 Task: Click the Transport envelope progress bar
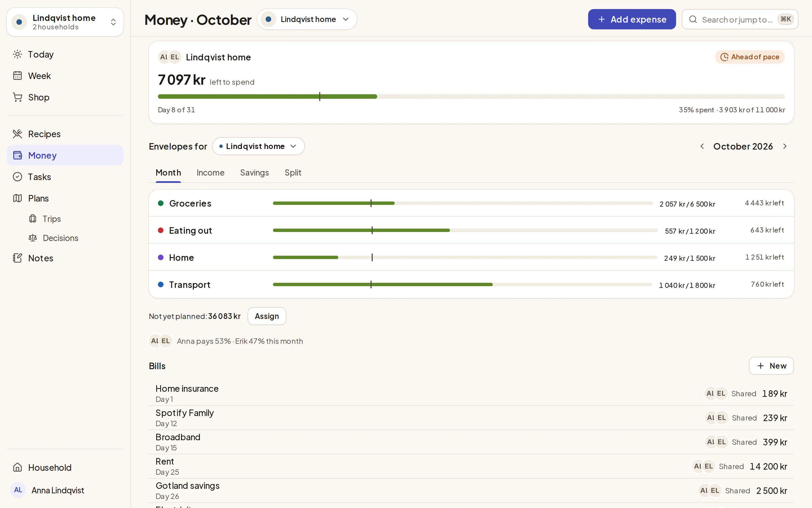click(462, 284)
